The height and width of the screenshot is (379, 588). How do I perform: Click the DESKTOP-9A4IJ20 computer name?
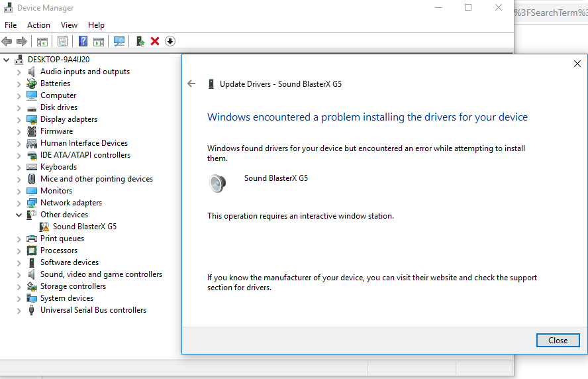point(58,60)
